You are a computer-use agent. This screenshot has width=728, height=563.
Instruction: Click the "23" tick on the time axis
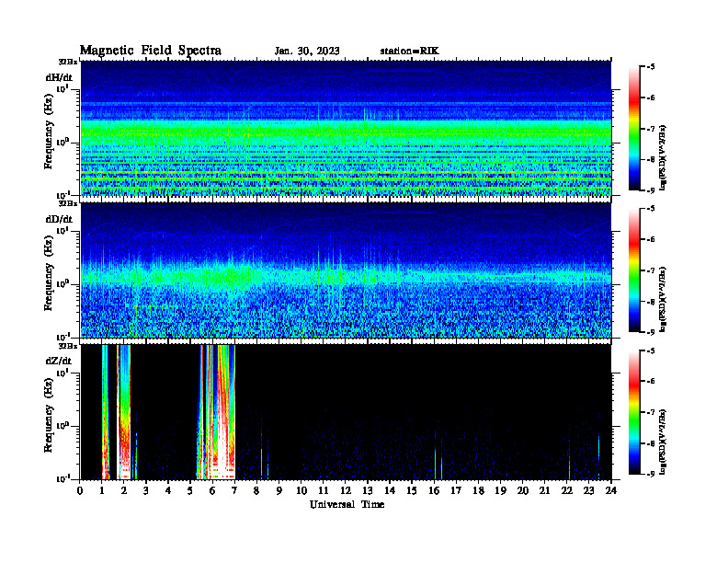(x=588, y=490)
